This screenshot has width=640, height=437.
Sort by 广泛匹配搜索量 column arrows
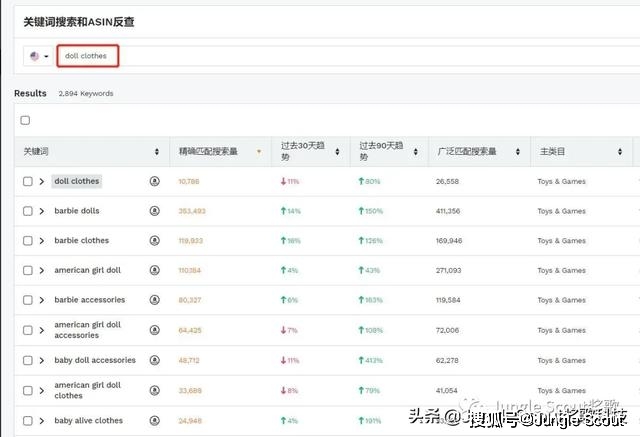518,152
